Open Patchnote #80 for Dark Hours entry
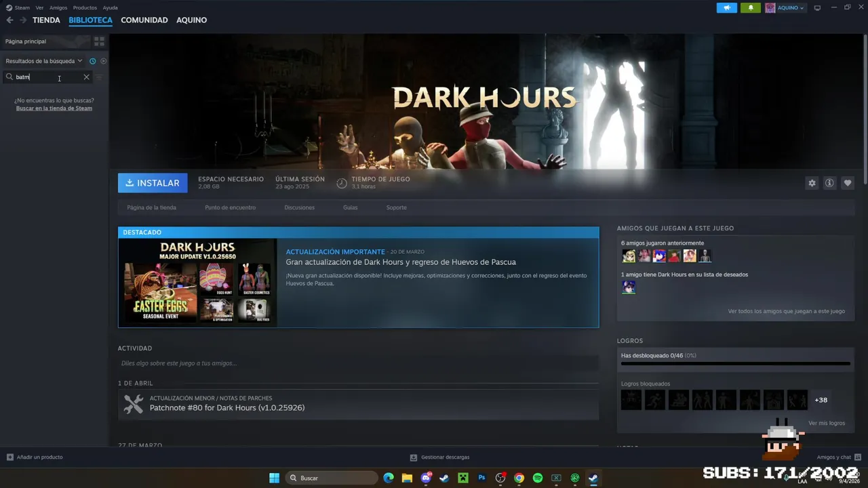Image resolution: width=868 pixels, height=488 pixels. click(x=226, y=408)
